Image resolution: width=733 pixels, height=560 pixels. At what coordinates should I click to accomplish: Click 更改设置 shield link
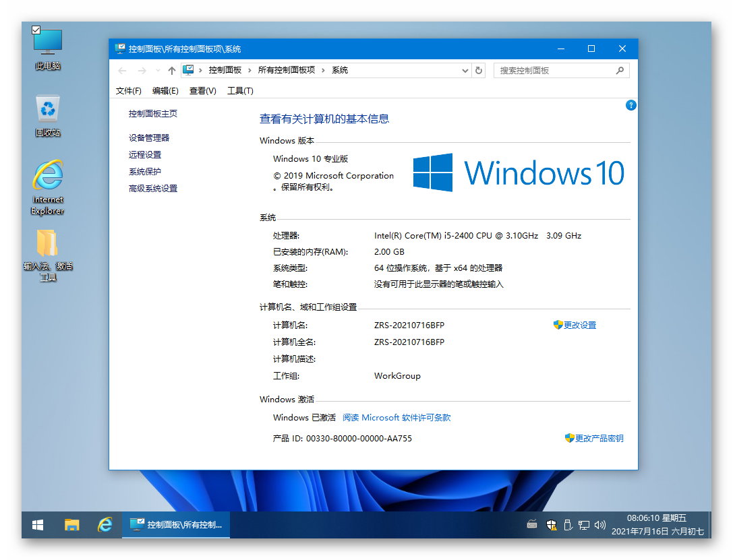575,325
